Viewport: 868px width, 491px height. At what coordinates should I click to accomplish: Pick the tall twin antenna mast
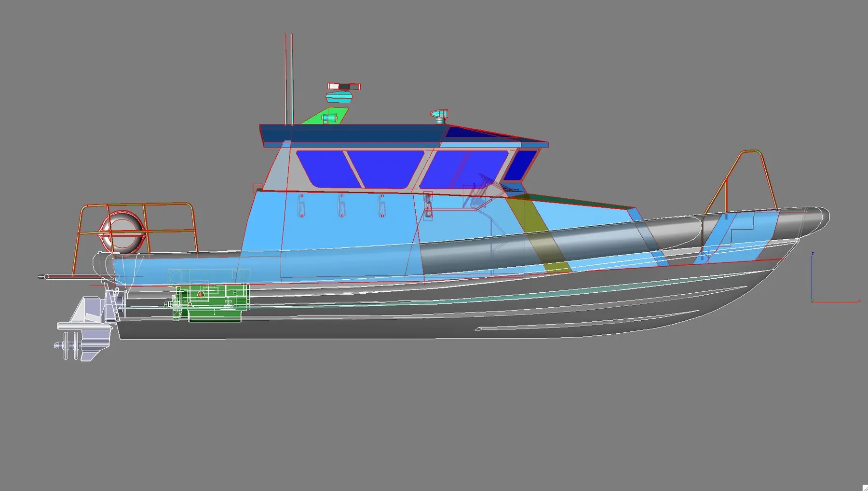pos(288,80)
